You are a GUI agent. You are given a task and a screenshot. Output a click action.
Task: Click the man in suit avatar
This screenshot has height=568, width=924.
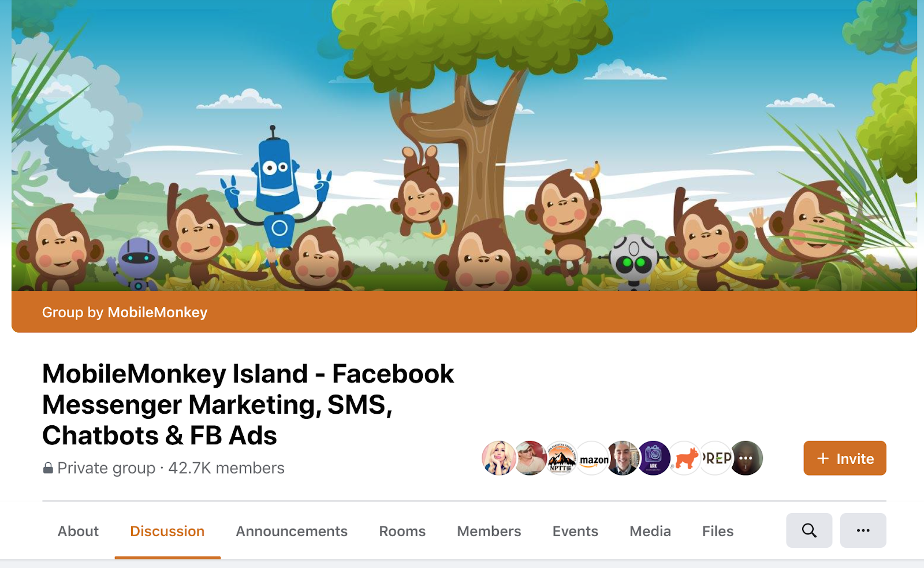[623, 458]
